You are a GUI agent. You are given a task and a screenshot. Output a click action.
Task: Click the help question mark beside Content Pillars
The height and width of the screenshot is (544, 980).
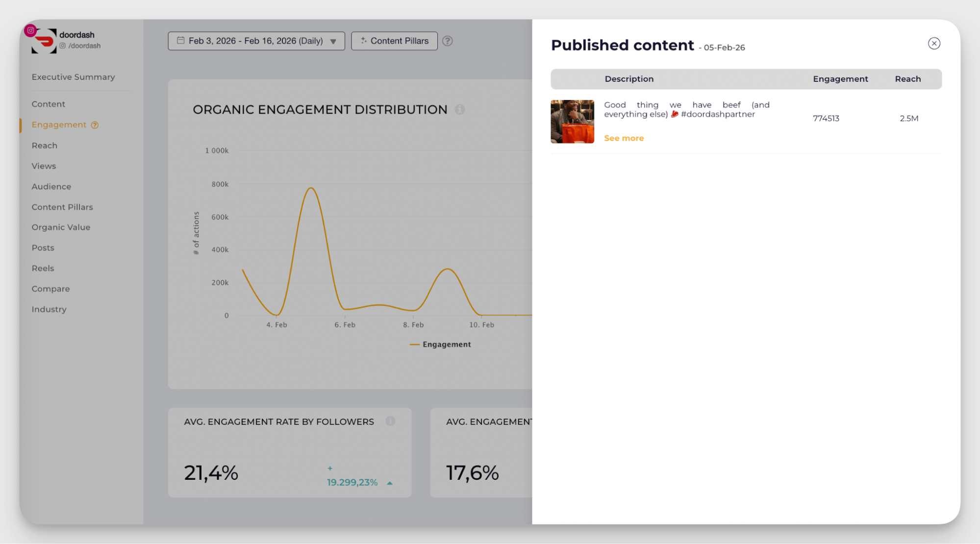(x=447, y=41)
